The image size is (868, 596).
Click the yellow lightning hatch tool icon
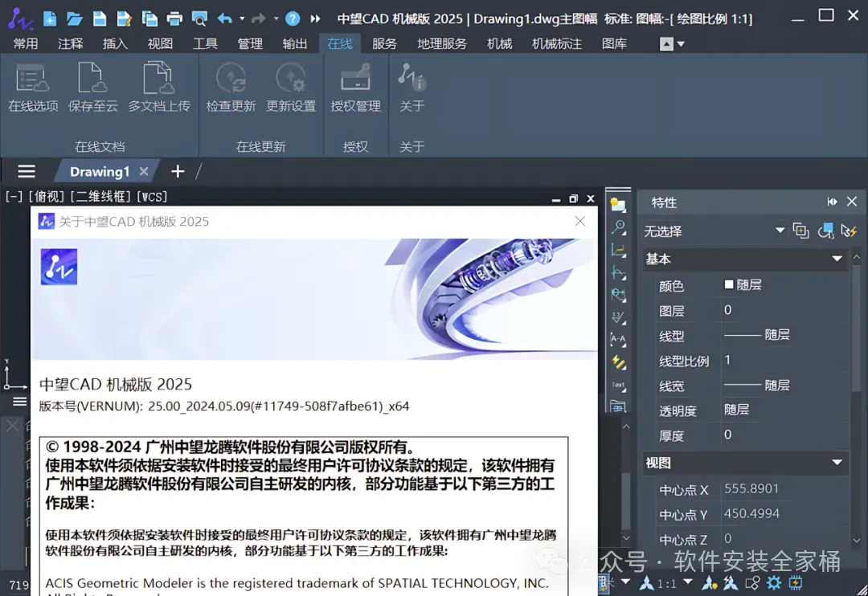tap(618, 362)
